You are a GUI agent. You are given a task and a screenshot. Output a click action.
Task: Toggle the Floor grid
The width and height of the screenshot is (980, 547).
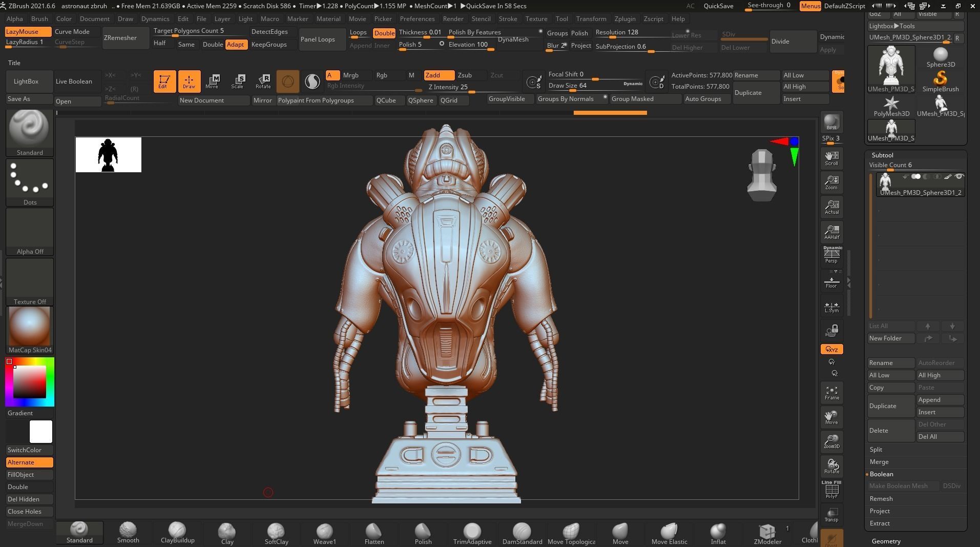831,281
